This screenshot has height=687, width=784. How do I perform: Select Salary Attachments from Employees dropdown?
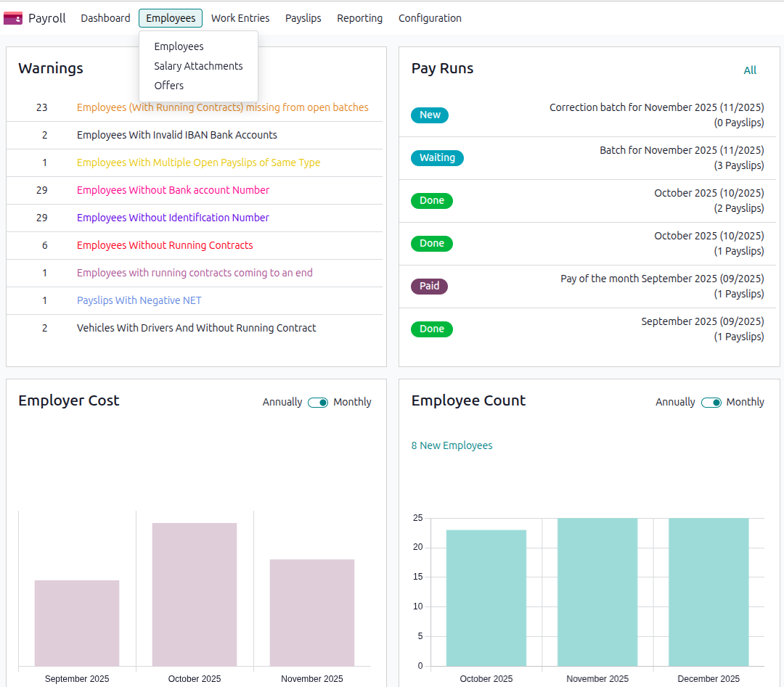pyautogui.click(x=198, y=66)
